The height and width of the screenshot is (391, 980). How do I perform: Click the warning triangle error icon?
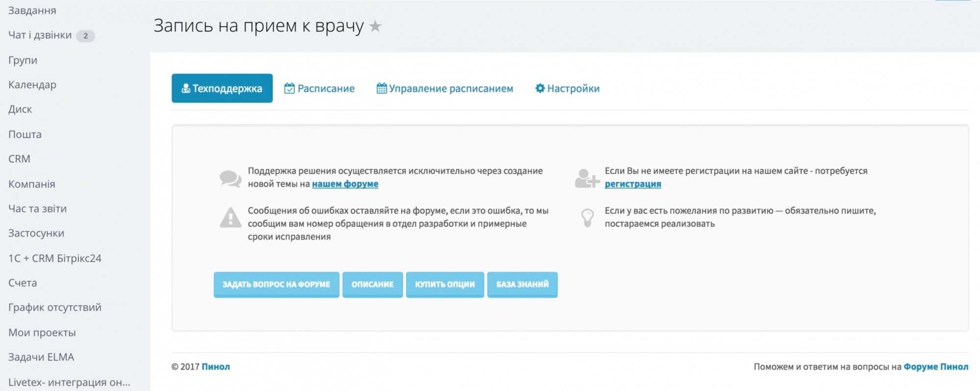pyautogui.click(x=230, y=218)
